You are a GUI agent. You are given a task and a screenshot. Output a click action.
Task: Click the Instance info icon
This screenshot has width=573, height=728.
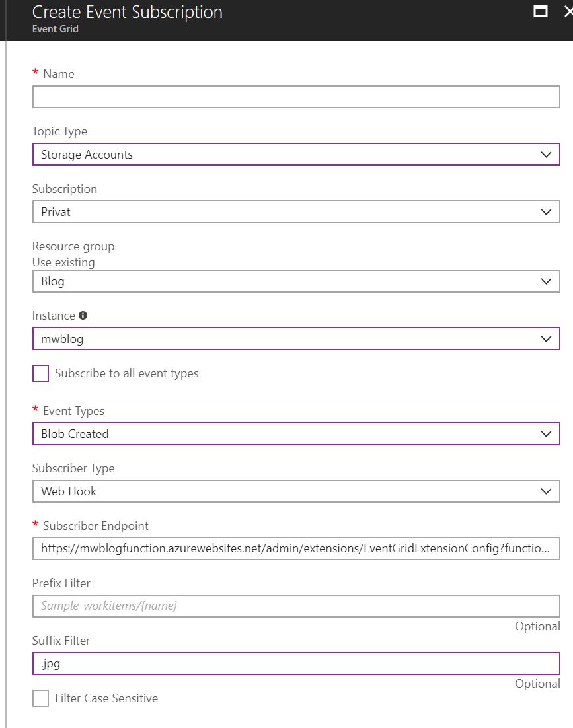click(83, 316)
